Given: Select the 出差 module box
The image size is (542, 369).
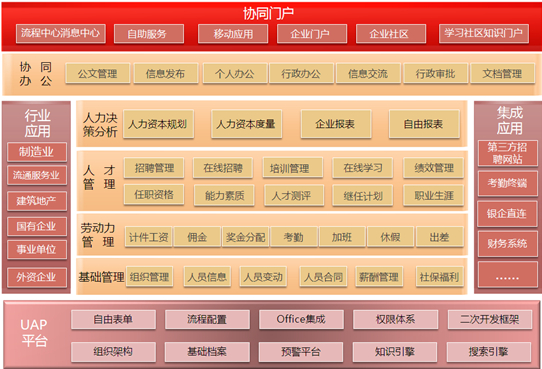Looking at the screenshot, I should [x=440, y=237].
